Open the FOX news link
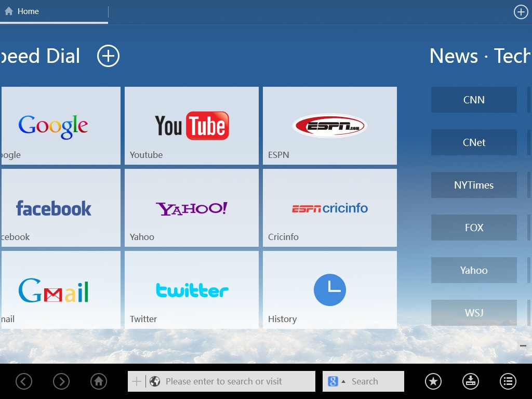 pyautogui.click(x=474, y=228)
